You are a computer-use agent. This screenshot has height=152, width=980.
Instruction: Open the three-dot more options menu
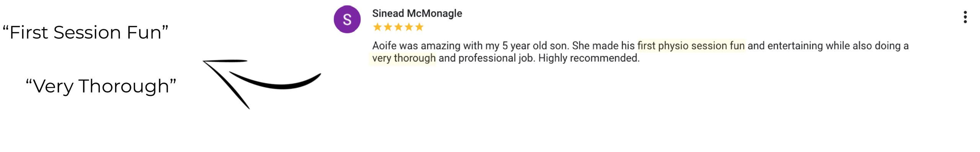tap(965, 17)
